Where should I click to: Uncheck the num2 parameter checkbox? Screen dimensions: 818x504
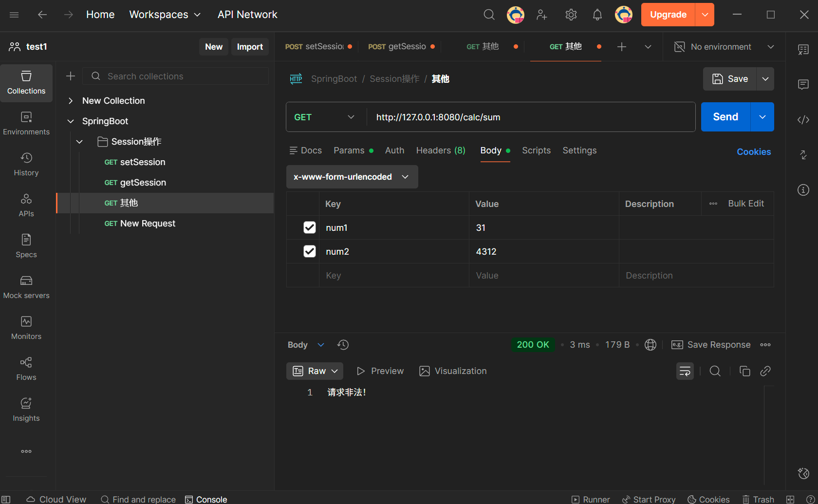310,251
